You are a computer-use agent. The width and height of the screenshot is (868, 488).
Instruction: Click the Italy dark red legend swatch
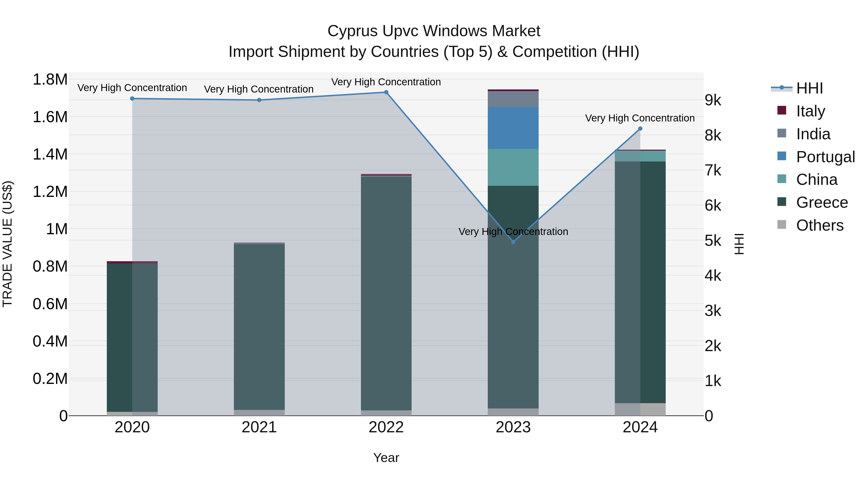[781, 110]
